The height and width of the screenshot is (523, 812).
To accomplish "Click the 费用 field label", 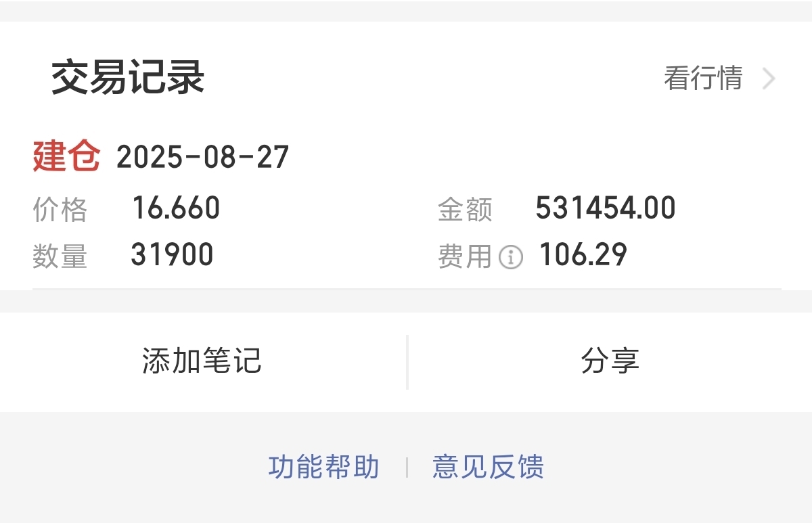I will click(465, 256).
